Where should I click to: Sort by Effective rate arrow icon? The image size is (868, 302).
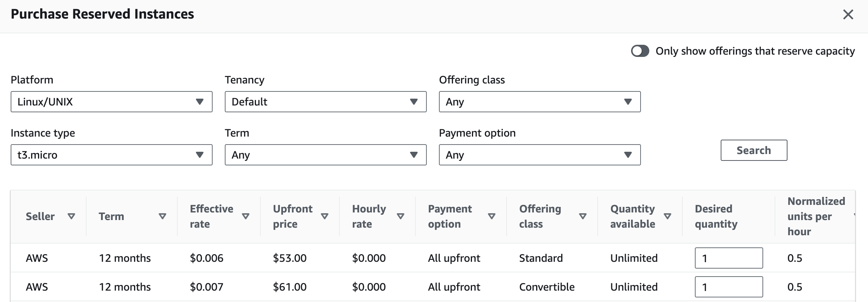point(246,216)
